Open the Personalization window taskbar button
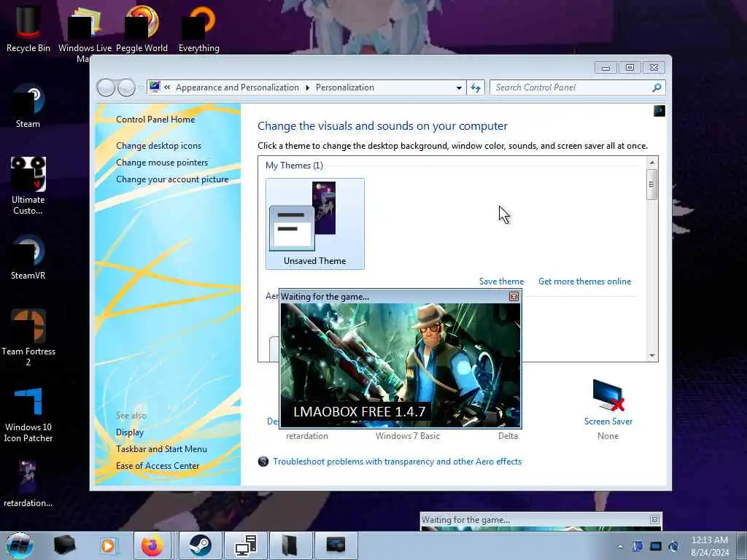This screenshot has height=560, width=747. pyautogui.click(x=336, y=545)
